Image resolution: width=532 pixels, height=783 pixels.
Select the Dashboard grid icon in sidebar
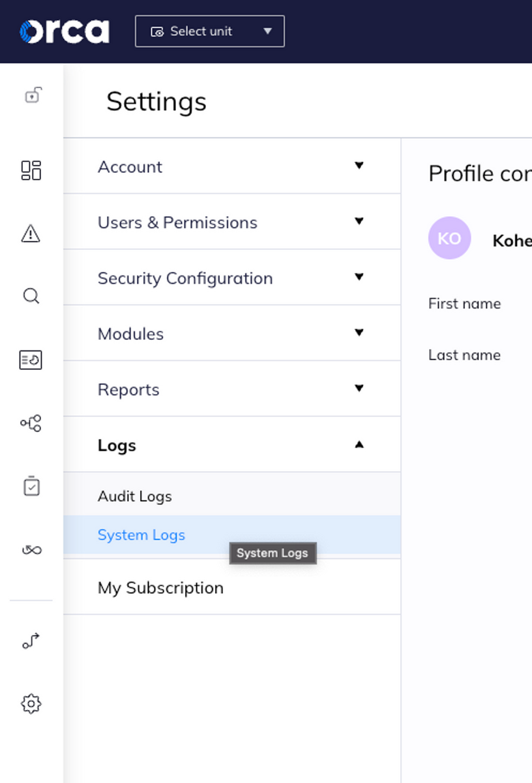(31, 171)
